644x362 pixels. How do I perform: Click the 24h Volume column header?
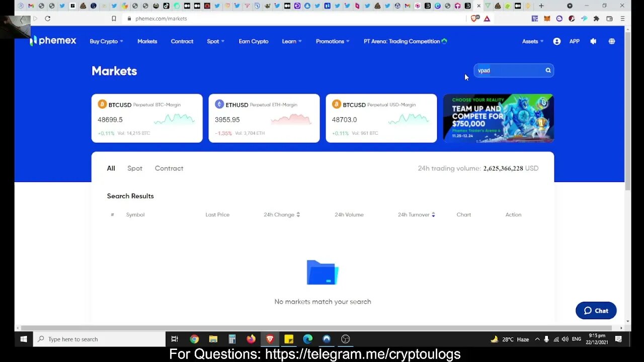click(349, 215)
